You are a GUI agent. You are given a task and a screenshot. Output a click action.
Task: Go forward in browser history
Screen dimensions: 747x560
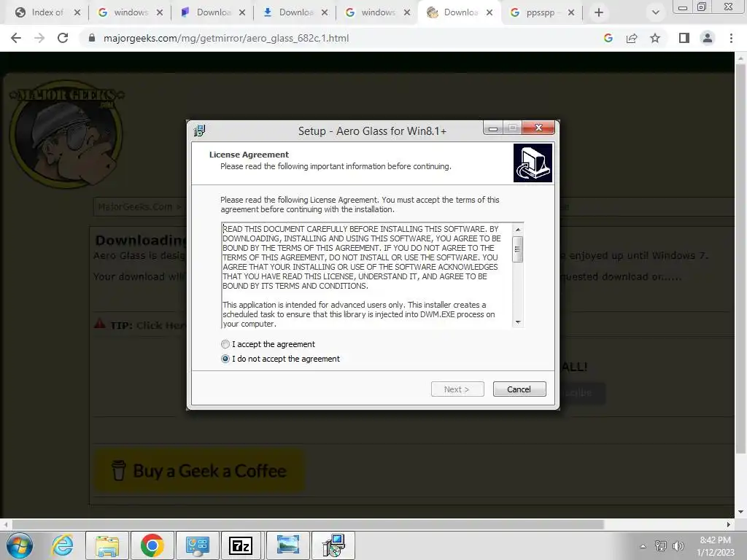39,38
